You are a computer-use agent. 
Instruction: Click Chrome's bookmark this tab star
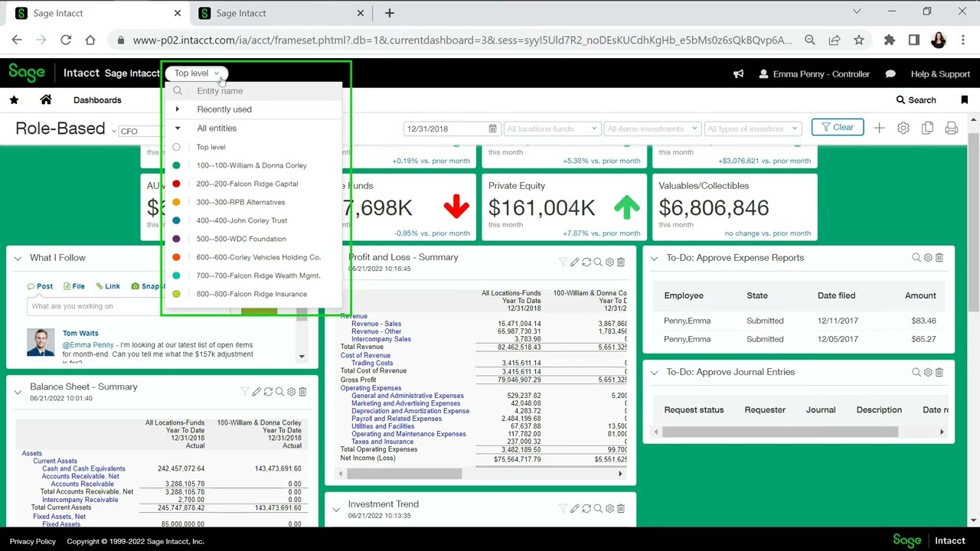tap(859, 41)
